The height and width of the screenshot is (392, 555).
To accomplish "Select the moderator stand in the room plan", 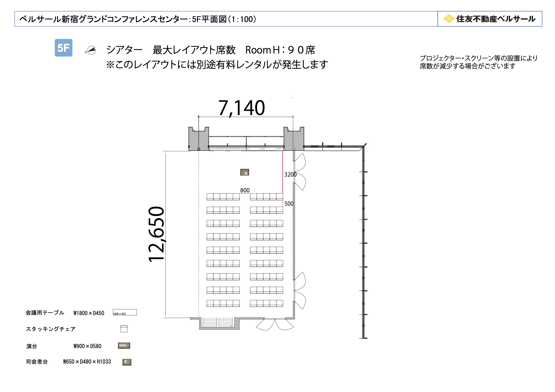I will tap(244, 172).
